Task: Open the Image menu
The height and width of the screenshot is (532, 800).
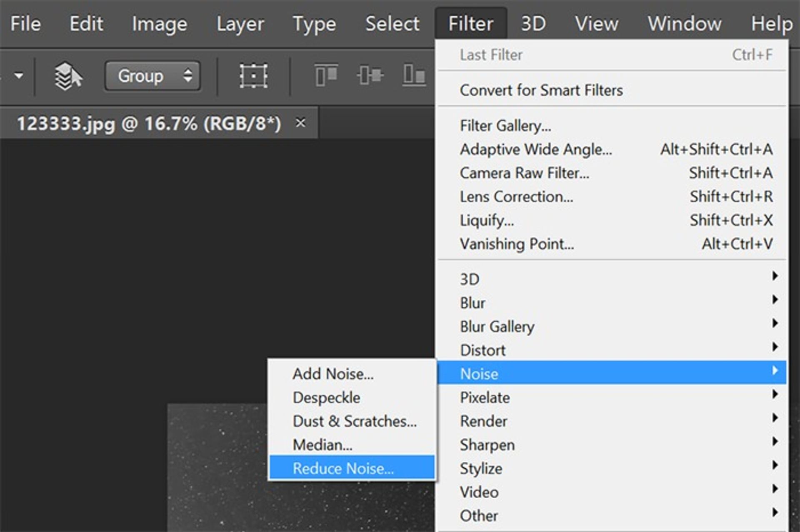Action: pyautogui.click(x=159, y=24)
